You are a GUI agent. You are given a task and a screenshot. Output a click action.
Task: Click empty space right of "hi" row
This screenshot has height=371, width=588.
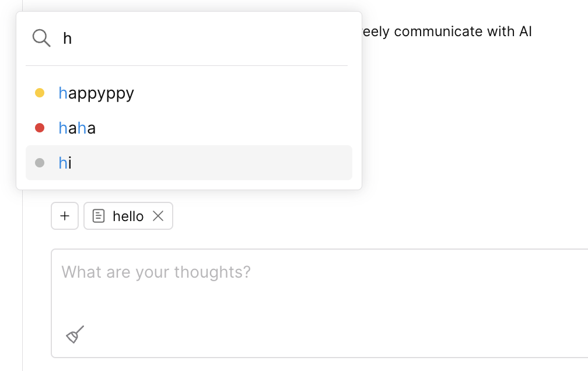tap(233, 163)
